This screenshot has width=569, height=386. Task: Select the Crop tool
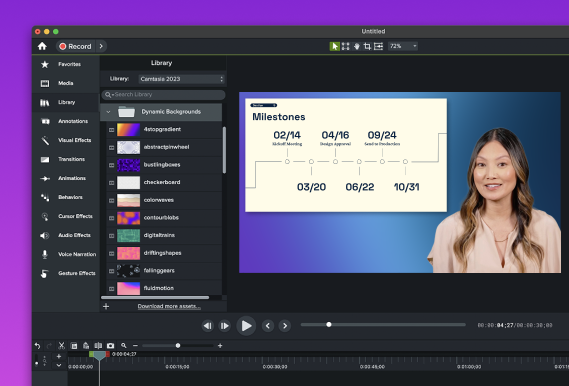(x=367, y=46)
